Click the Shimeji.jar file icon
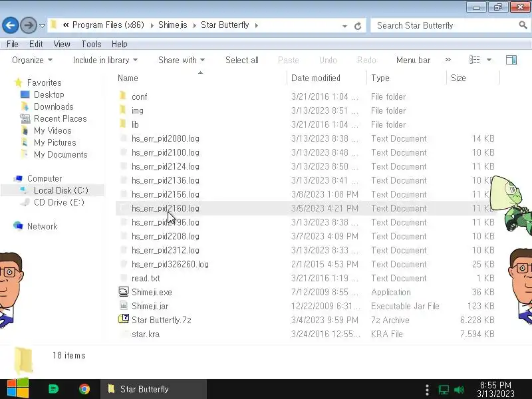The height and width of the screenshot is (399, 532). click(x=124, y=305)
